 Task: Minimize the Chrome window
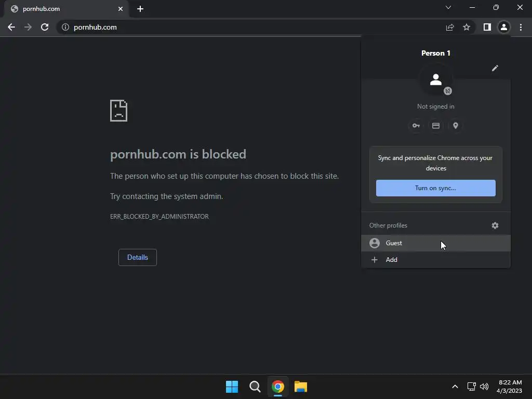[472, 7]
